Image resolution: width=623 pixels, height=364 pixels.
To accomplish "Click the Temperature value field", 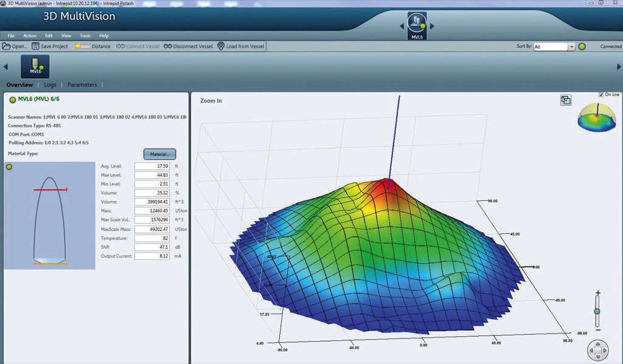I will coord(152,238).
